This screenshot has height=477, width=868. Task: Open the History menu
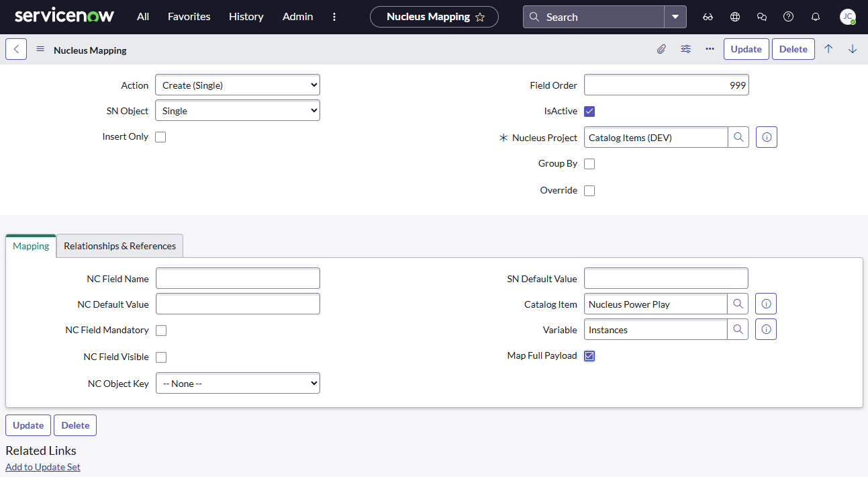(246, 17)
